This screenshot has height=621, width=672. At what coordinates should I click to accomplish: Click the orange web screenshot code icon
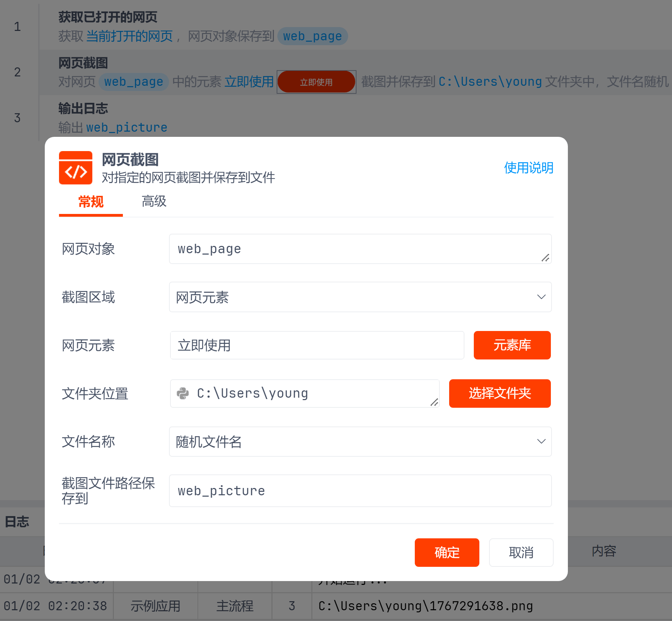point(75,168)
